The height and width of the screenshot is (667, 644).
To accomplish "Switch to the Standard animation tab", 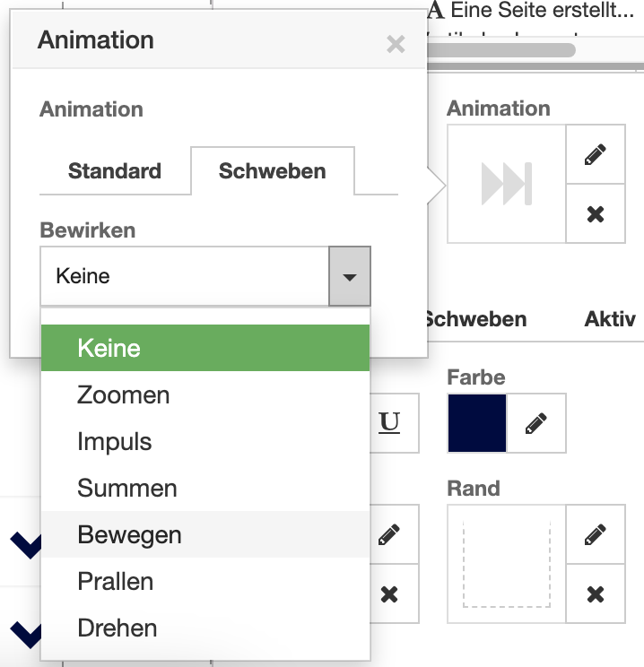I will tap(115, 171).
